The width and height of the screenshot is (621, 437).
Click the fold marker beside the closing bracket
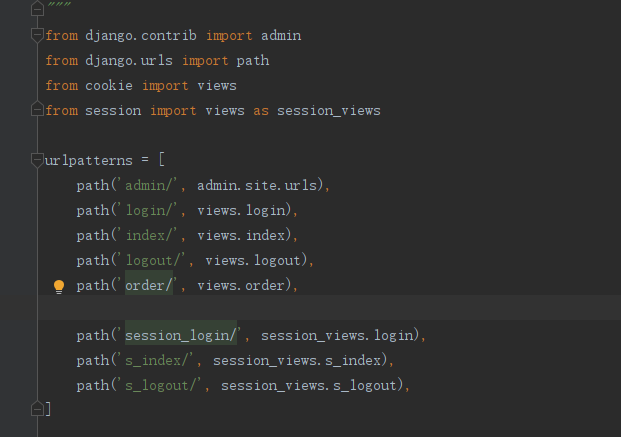pos(38,408)
